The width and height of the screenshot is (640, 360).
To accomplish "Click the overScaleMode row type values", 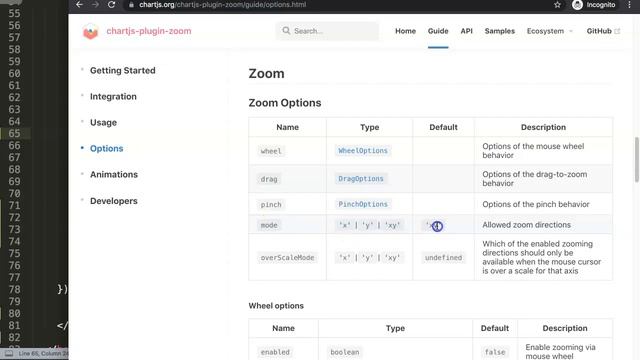I will coord(369,258).
